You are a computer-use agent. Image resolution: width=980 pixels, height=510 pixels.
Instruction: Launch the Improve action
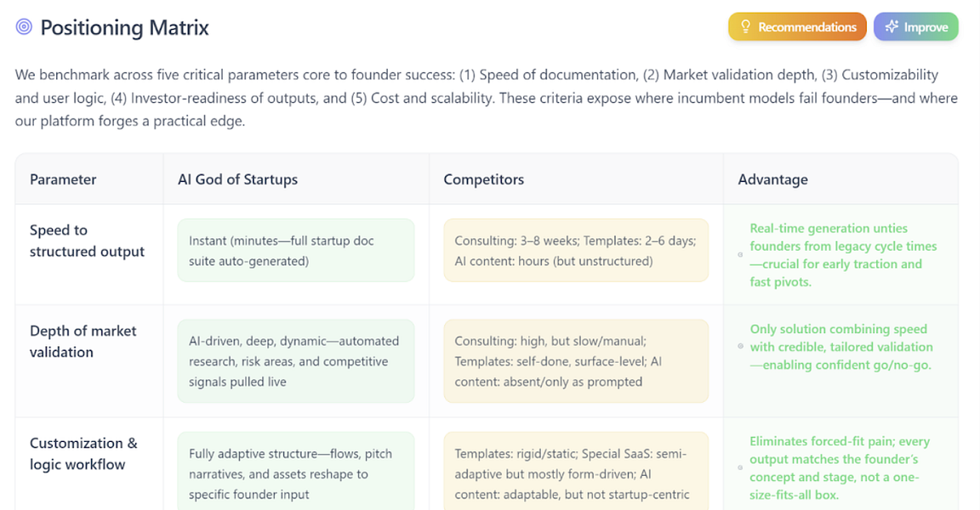pyautogui.click(x=916, y=26)
